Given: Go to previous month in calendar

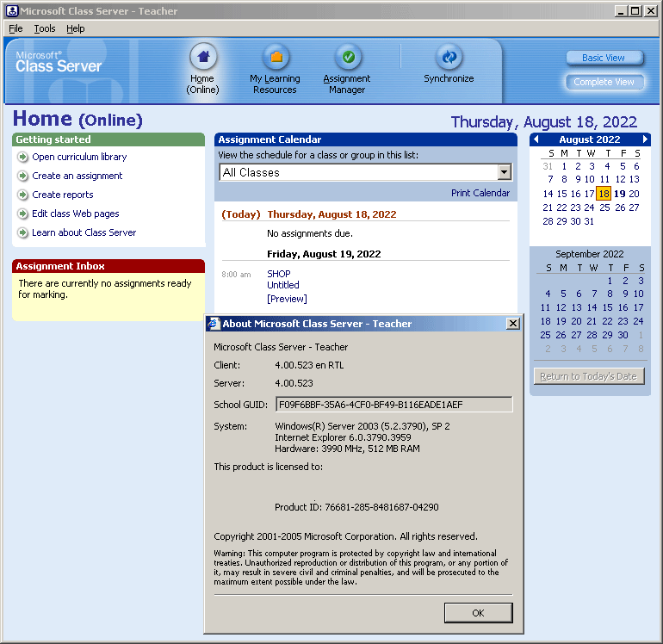Looking at the screenshot, I should pos(536,139).
